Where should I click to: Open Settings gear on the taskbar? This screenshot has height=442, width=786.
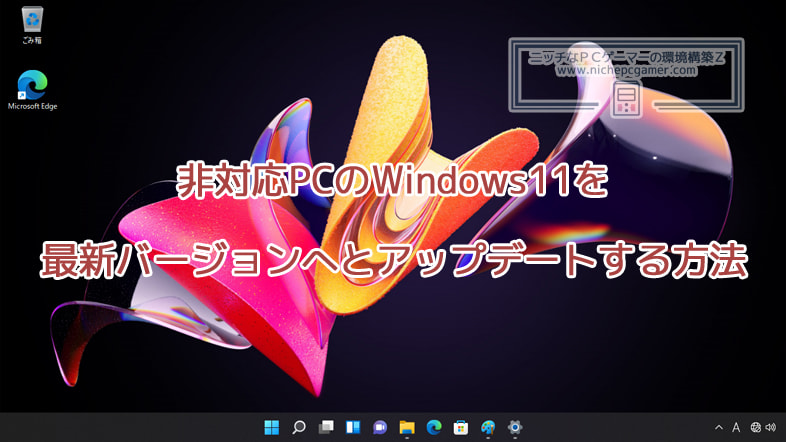point(515,427)
